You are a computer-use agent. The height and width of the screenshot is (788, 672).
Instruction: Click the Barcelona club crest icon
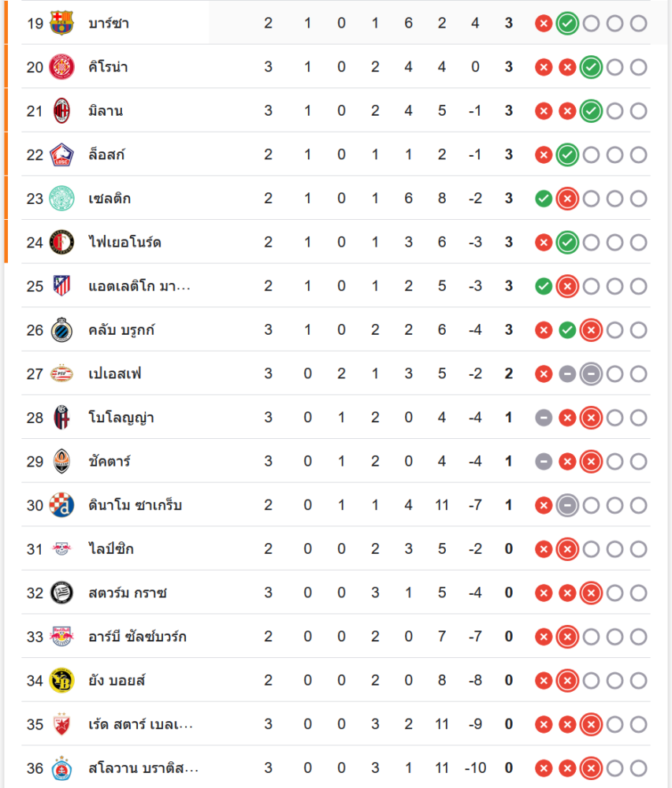[x=61, y=23]
